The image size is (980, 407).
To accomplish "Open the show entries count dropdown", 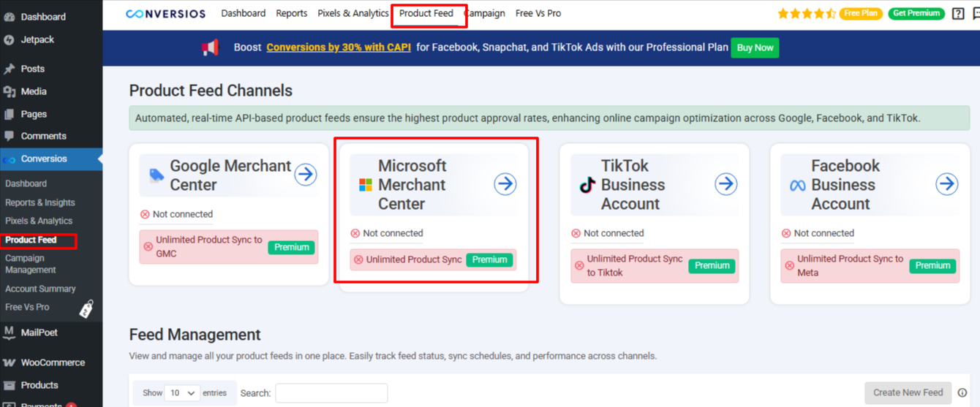I will pos(182,393).
